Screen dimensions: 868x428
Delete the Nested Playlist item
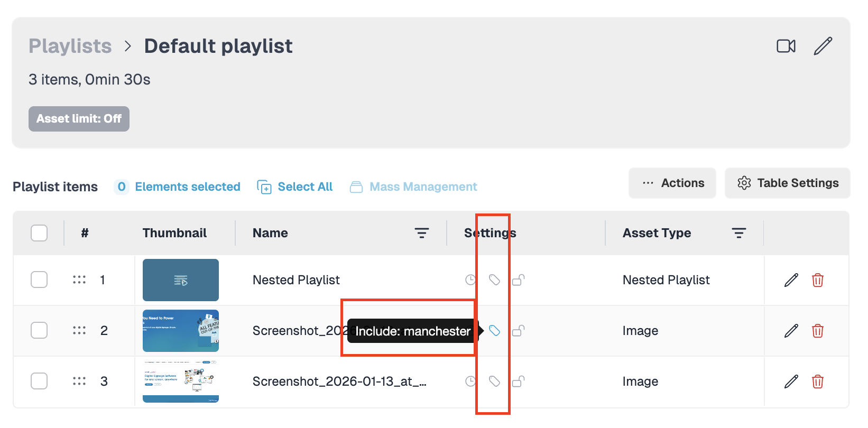pyautogui.click(x=818, y=280)
